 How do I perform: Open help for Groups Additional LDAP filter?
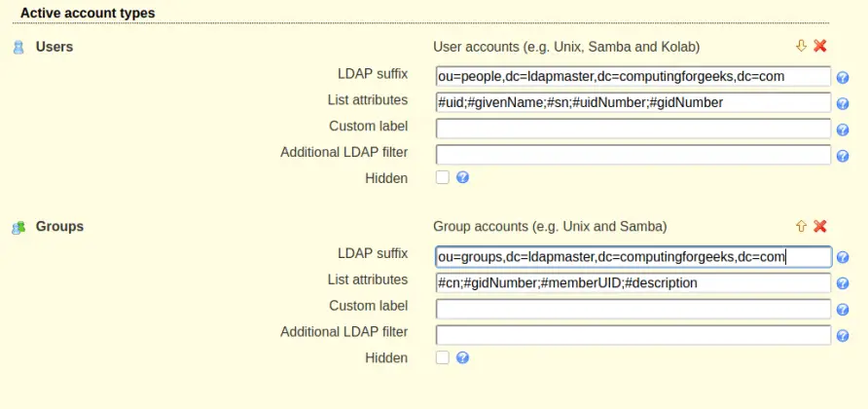(x=843, y=335)
